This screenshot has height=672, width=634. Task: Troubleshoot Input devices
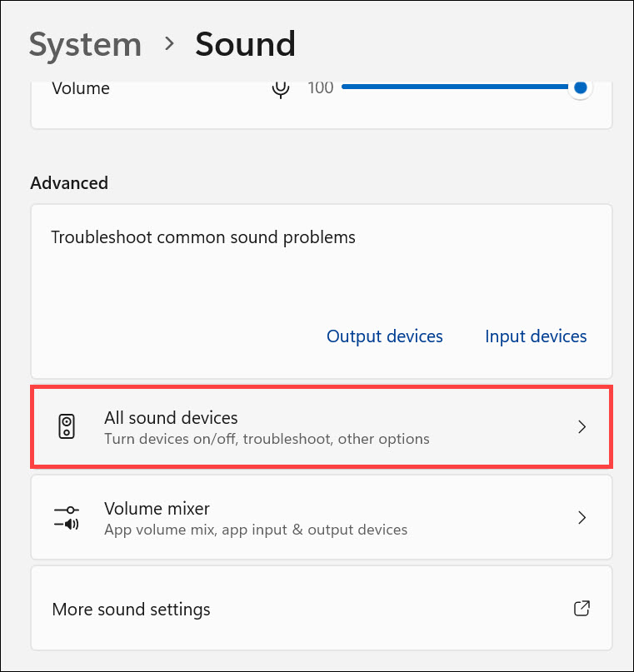coord(536,336)
